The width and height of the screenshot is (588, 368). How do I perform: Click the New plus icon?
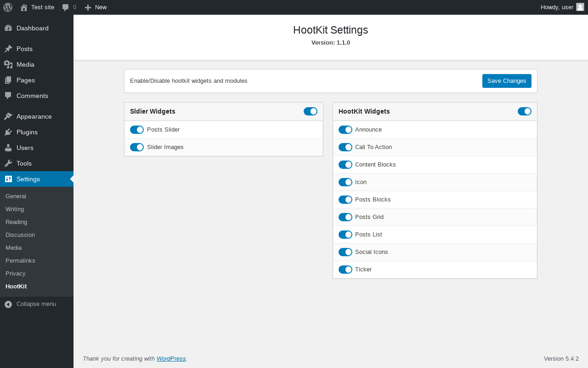88,7
